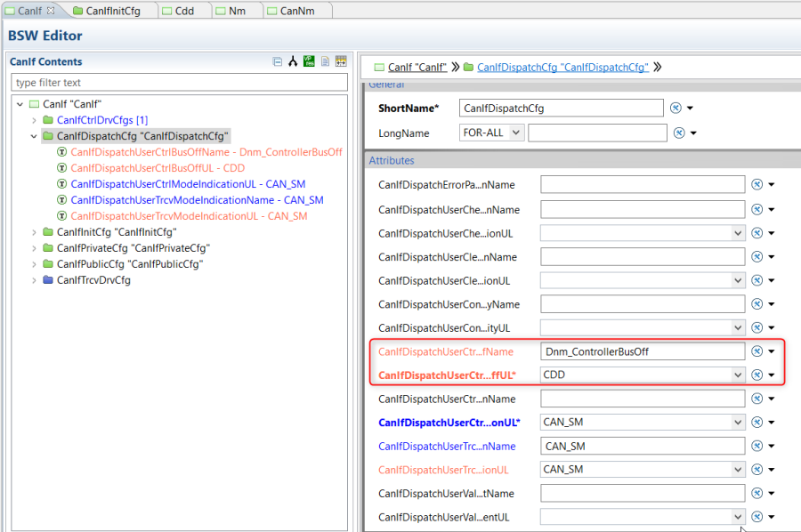Click the ShortName field containing CanIfDispatchCfg
801x532 pixels.
pos(561,109)
